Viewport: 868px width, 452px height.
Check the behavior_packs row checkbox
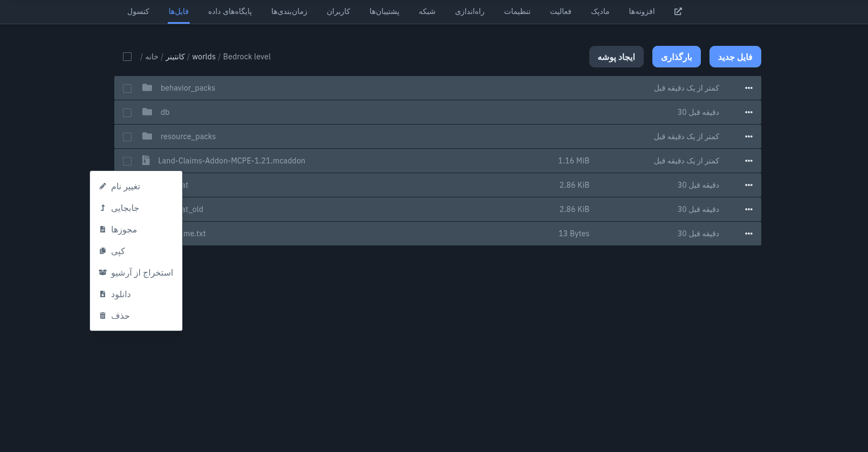click(x=127, y=88)
